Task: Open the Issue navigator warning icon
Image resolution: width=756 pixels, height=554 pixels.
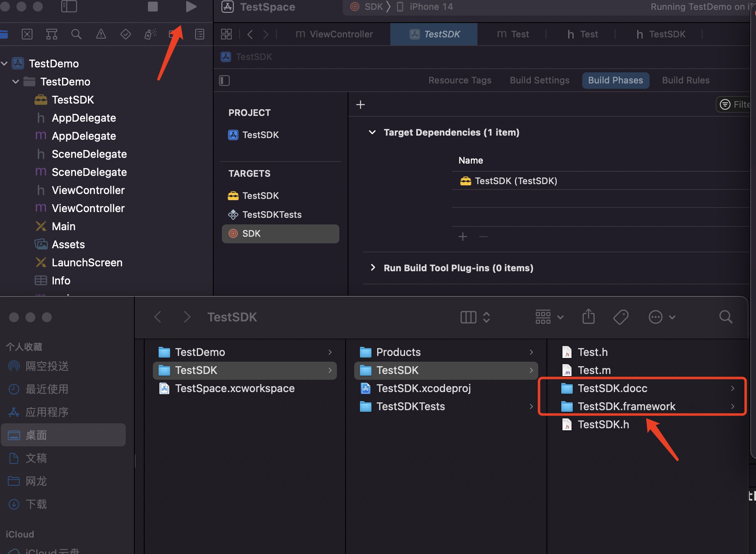Action: pyautogui.click(x=101, y=34)
